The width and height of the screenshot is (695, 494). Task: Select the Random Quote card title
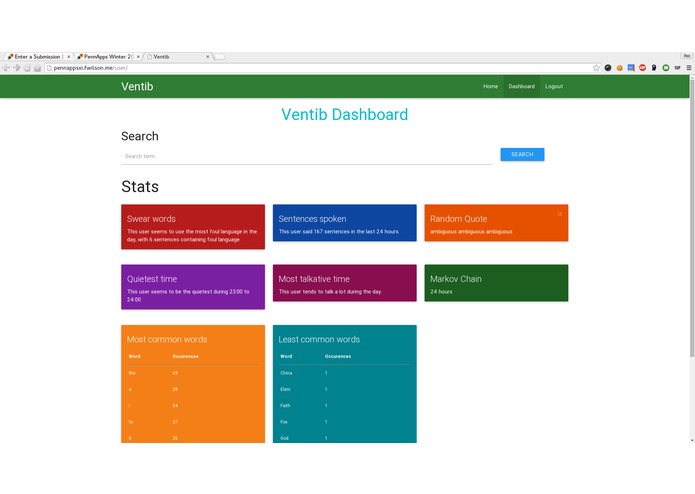click(x=458, y=219)
